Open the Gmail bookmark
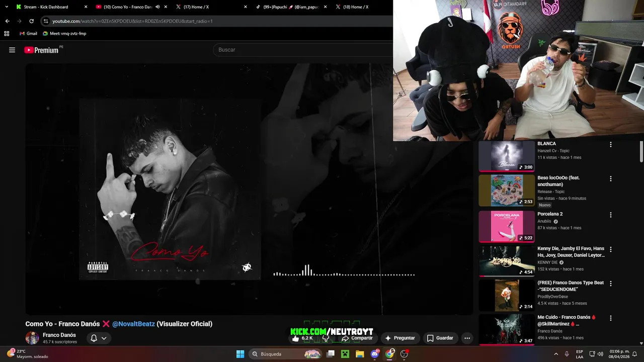This screenshot has height=362, width=644. pyautogui.click(x=28, y=34)
